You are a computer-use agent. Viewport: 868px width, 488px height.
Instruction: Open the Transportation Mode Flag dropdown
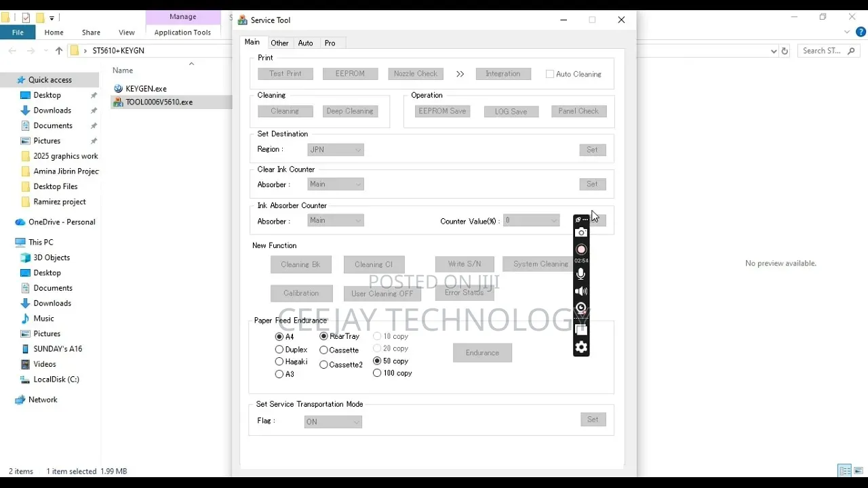[x=333, y=422]
